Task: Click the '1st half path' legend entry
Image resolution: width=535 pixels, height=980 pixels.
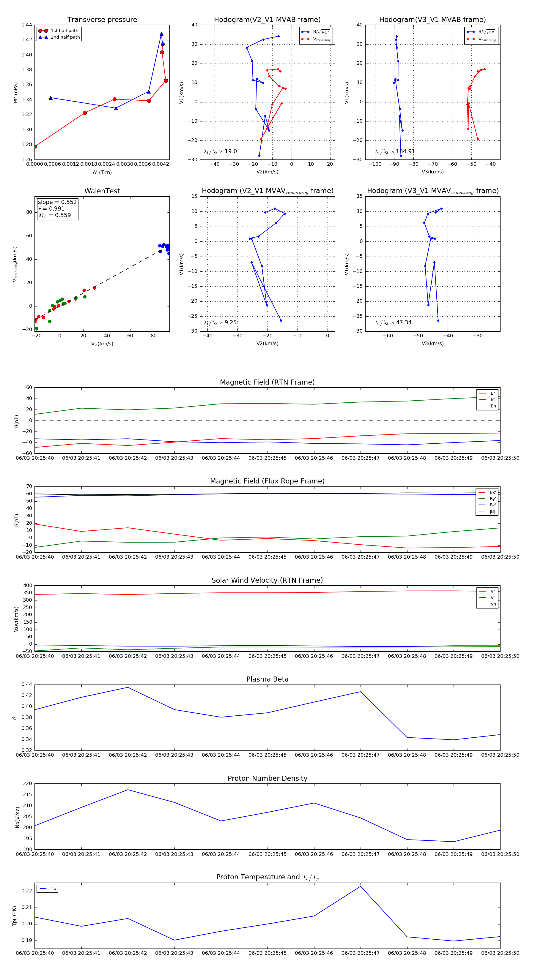Action: (x=59, y=31)
